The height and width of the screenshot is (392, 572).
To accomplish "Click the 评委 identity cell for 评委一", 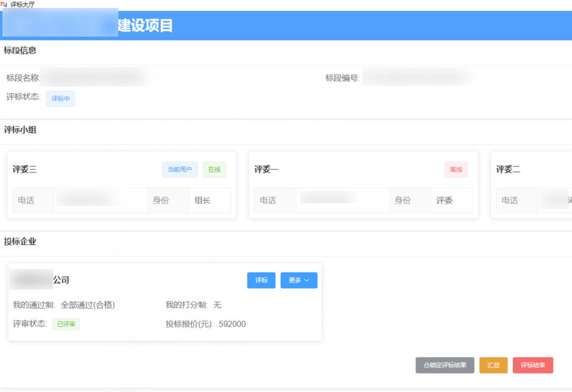I will pyautogui.click(x=445, y=200).
